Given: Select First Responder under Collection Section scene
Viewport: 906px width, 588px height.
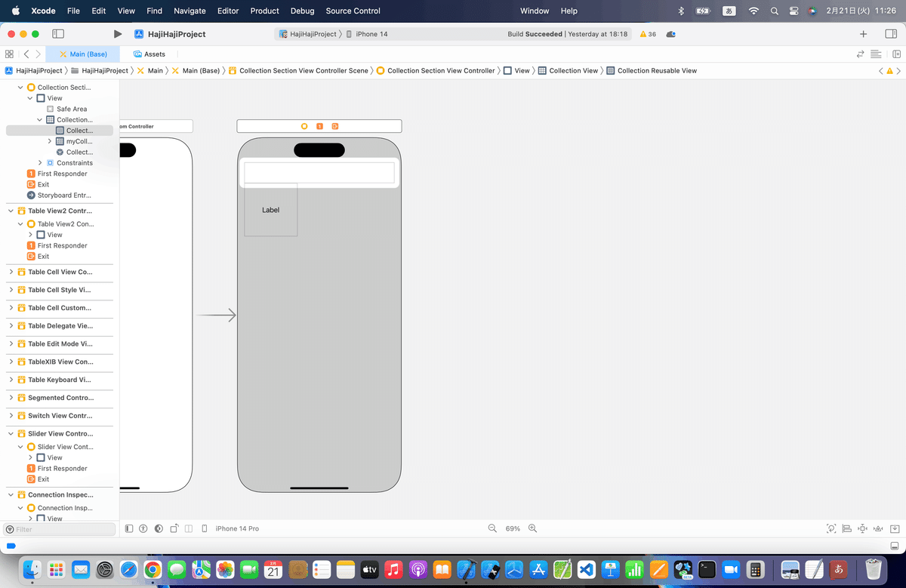Looking at the screenshot, I should click(57, 174).
